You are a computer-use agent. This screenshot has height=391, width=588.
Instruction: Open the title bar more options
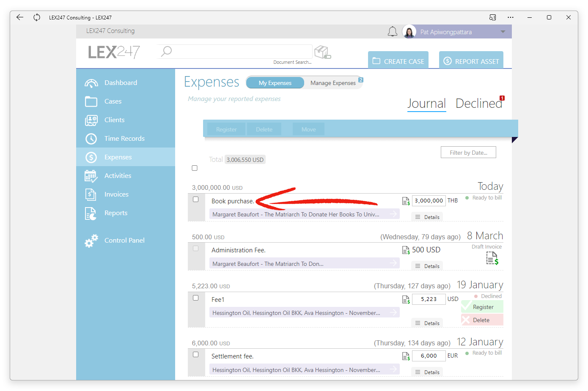click(511, 17)
